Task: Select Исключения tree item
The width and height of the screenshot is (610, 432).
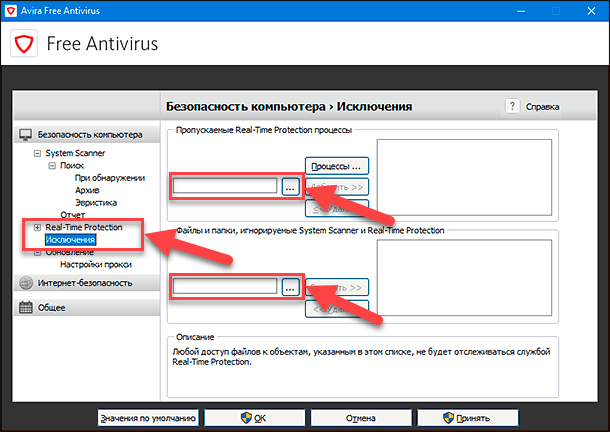Action: pyautogui.click(x=70, y=240)
